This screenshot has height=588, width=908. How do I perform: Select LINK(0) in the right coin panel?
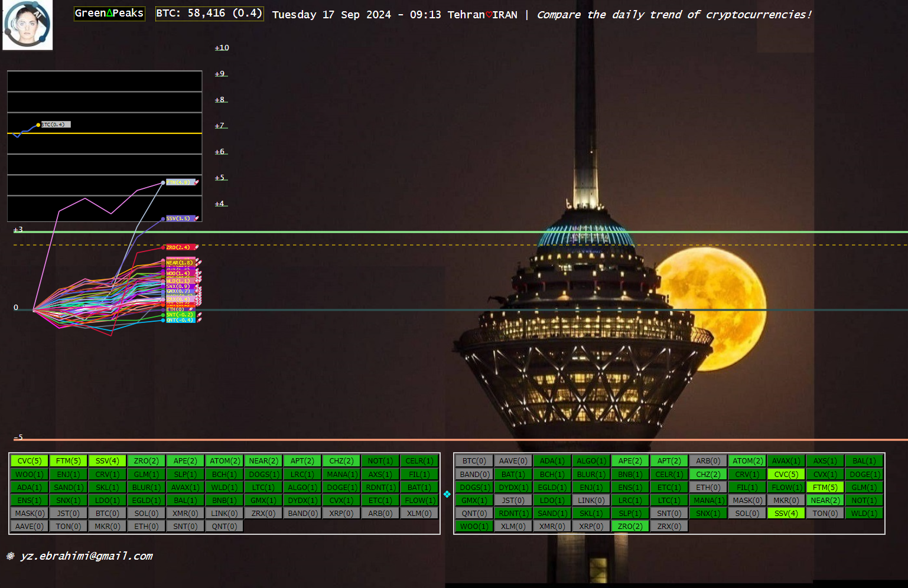(x=591, y=500)
